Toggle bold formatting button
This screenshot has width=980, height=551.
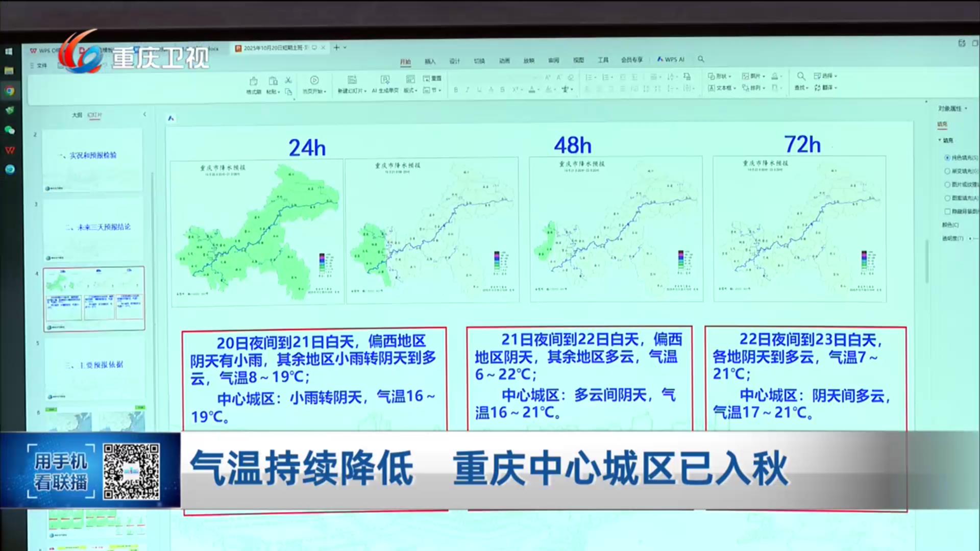[455, 90]
